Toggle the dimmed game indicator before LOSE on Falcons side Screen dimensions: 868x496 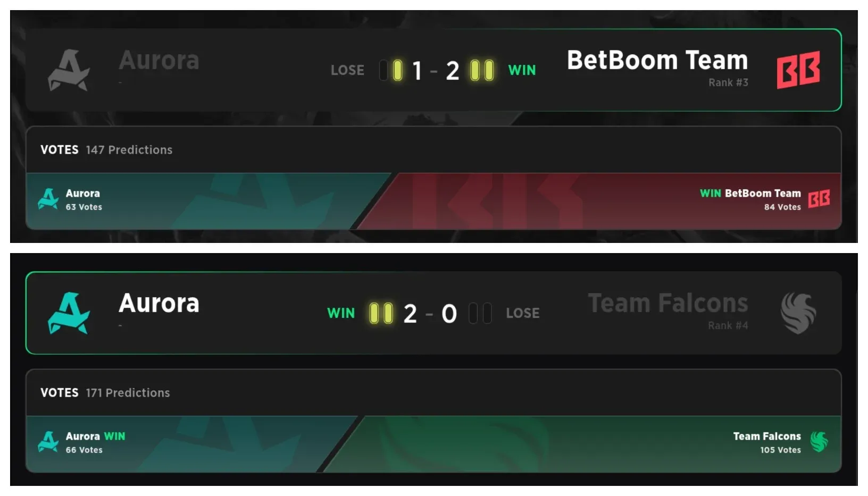(x=472, y=313)
